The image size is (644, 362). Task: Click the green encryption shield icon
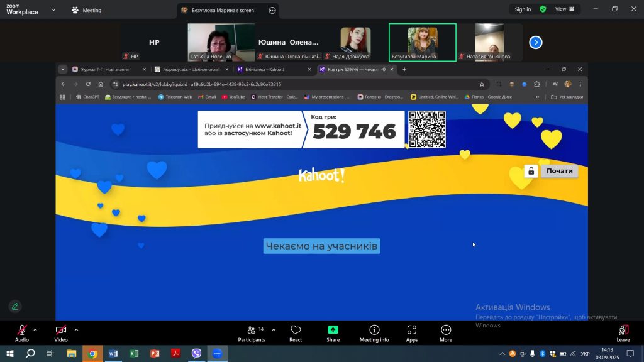point(543,9)
